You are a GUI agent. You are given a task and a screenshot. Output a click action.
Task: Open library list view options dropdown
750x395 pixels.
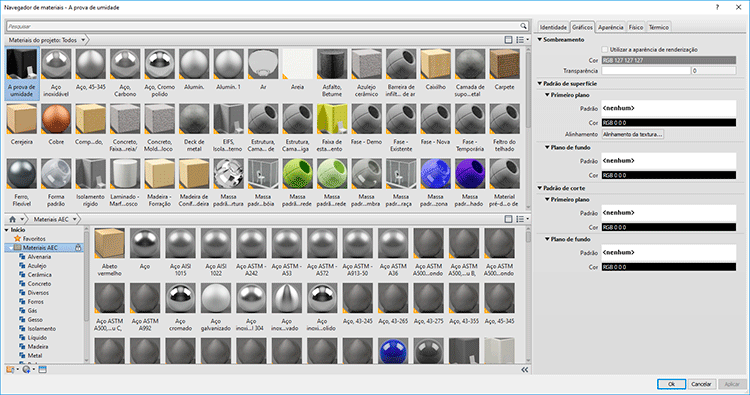pos(522,219)
